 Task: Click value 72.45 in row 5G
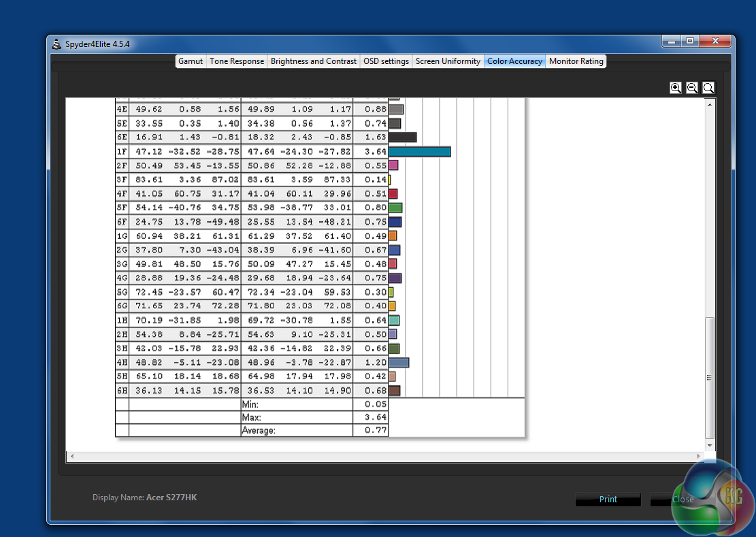click(148, 292)
